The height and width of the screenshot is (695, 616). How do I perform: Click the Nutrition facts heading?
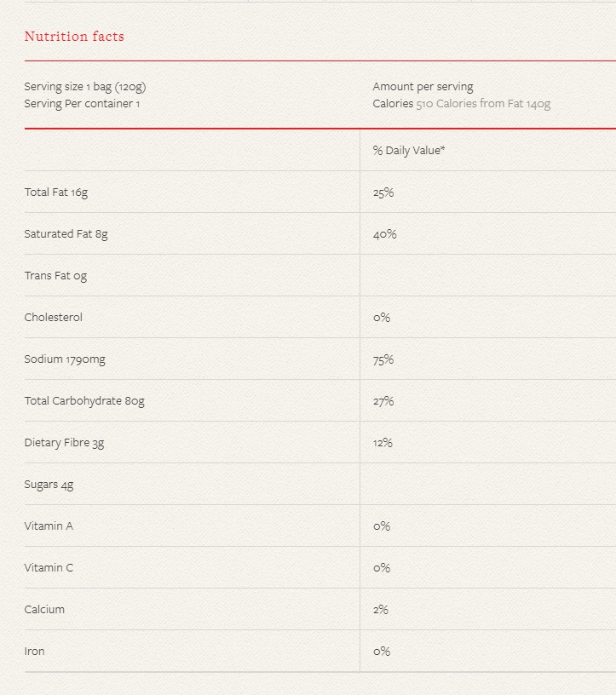pos(74,37)
